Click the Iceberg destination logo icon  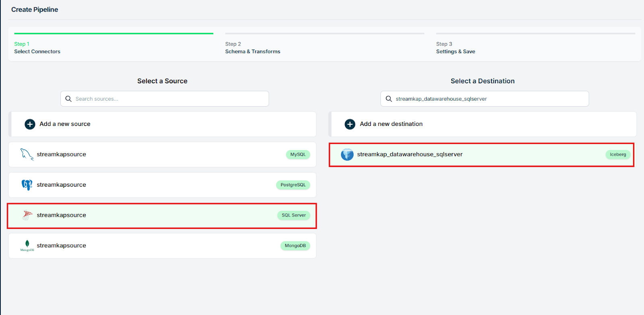point(347,154)
